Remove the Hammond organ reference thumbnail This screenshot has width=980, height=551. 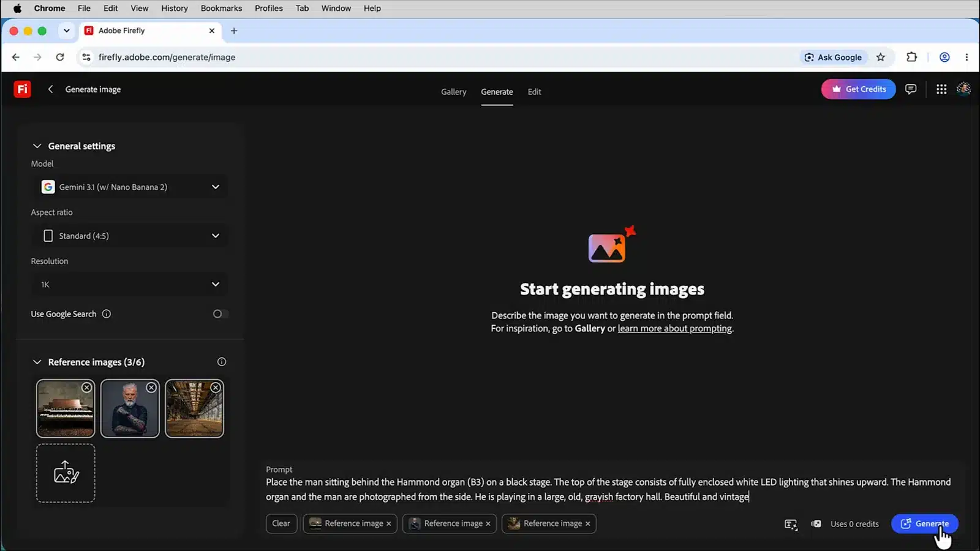87,388
